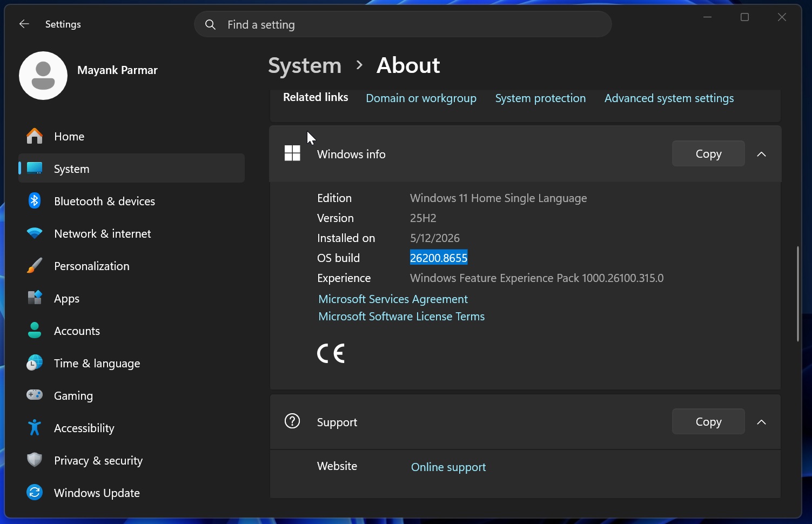Copy the Support details

click(708, 422)
